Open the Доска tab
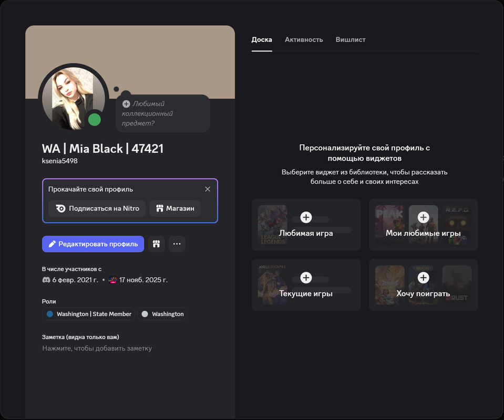The image size is (504, 420). coord(262,40)
